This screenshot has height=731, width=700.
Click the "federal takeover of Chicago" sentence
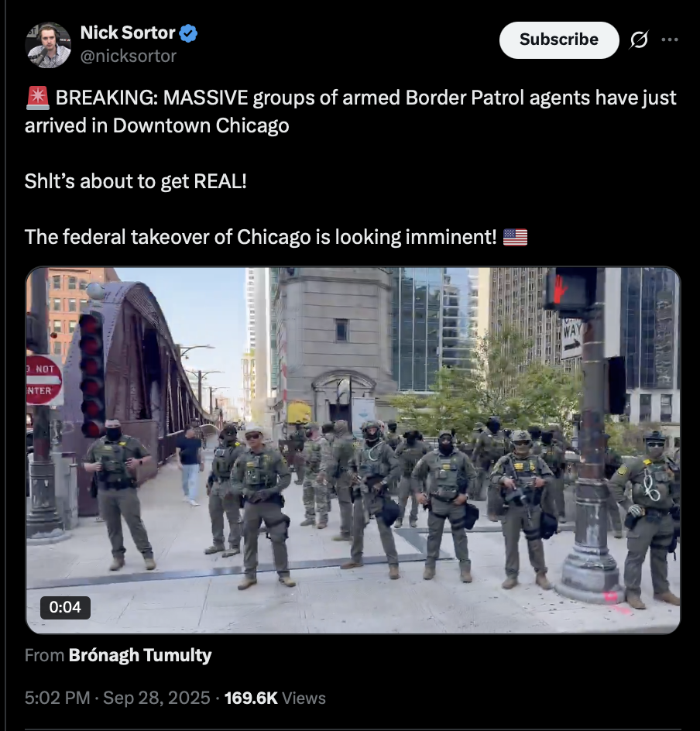260,237
